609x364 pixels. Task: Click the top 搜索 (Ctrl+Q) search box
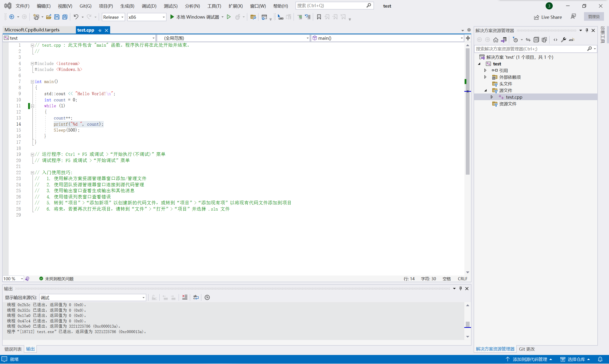tap(334, 6)
